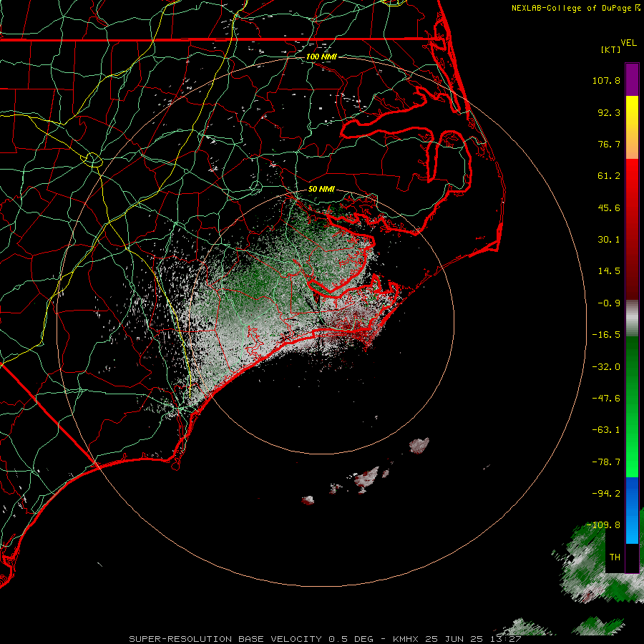Click the 45.6 scale value

tap(609, 208)
